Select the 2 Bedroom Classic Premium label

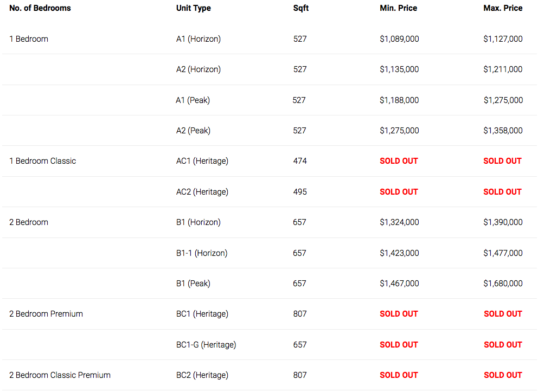coord(60,375)
